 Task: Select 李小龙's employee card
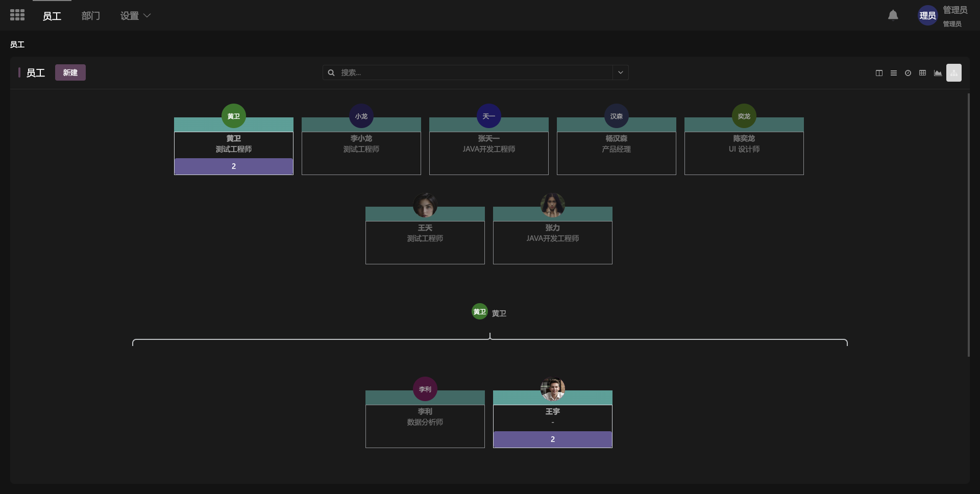[361, 148]
